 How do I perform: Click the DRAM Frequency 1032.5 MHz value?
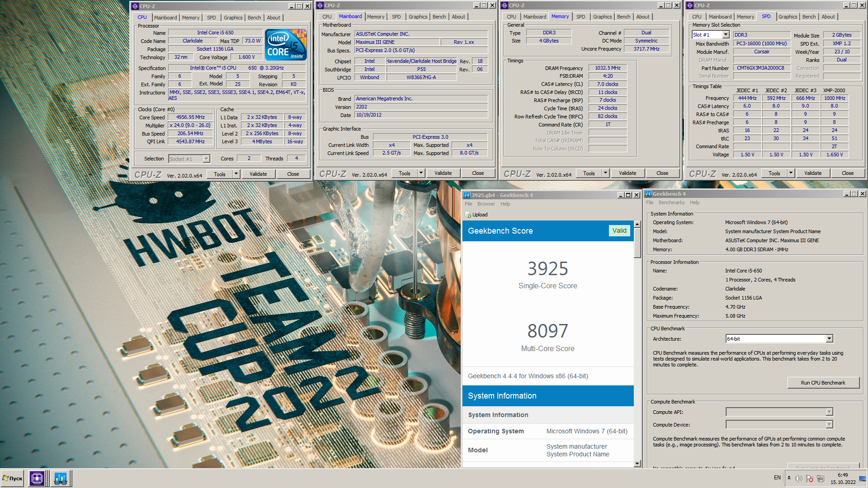click(x=608, y=68)
